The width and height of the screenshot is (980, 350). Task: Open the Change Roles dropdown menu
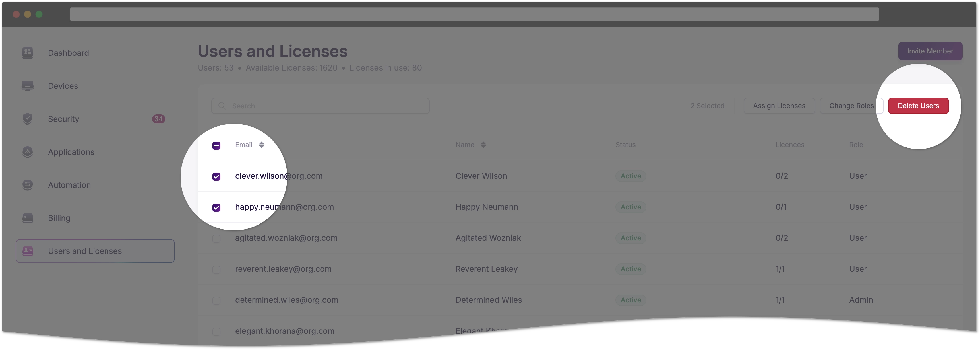(x=851, y=106)
